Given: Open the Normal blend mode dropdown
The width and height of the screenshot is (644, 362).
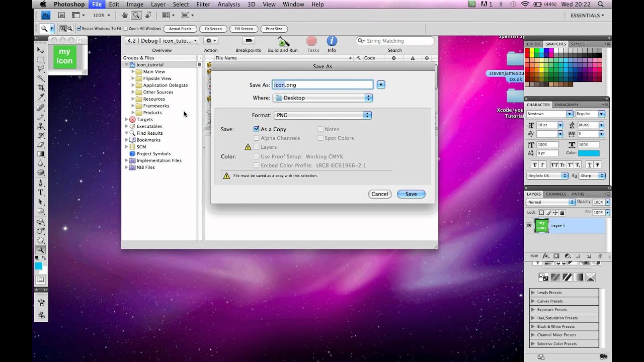Looking at the screenshot, I should click(x=550, y=202).
